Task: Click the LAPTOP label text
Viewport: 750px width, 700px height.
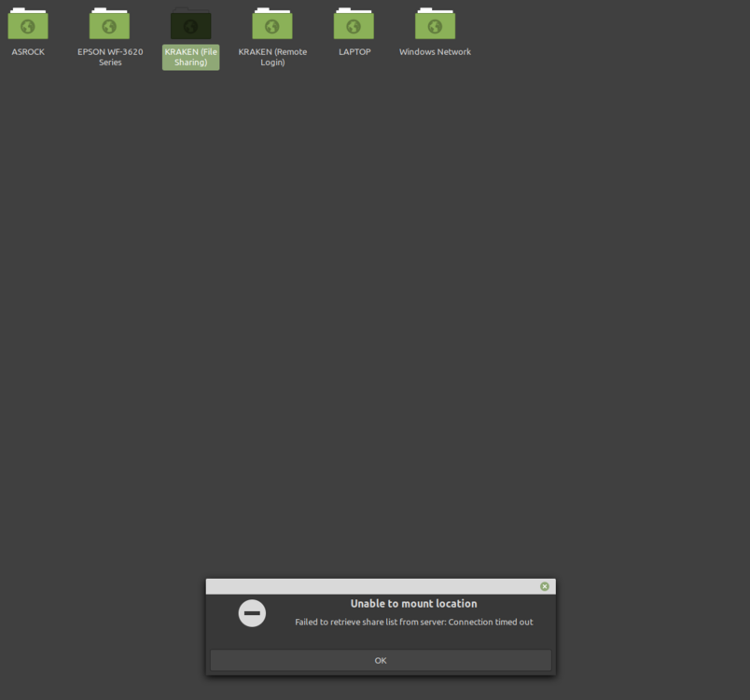Action: 354,51
